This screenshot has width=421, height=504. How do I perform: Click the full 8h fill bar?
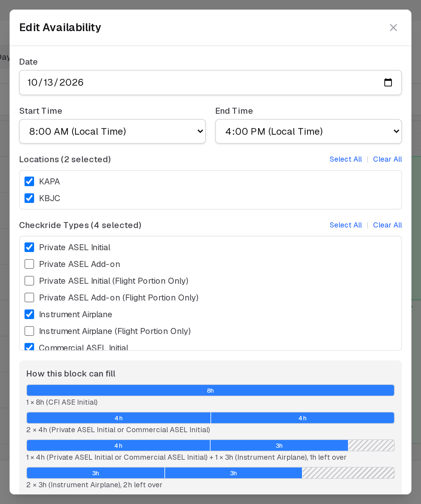[x=210, y=390]
